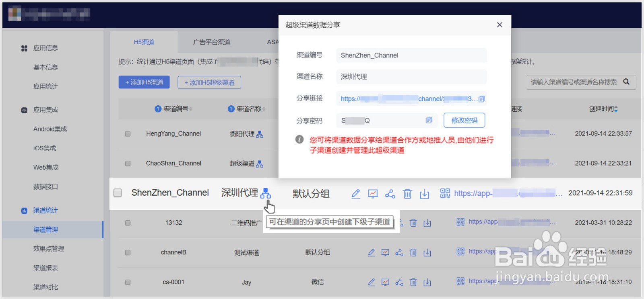Expand 应用集成 sidebar section
This screenshot has height=299, width=644.
45,110
